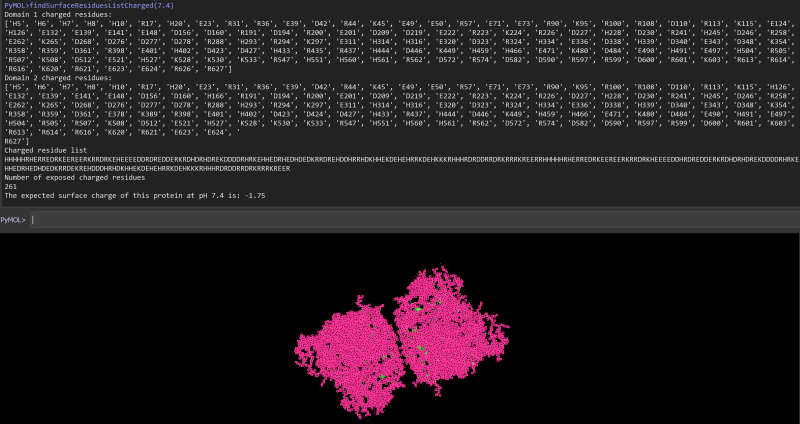
Task: Click the 'Domain 2 charged residues:' line
Action: (58, 78)
